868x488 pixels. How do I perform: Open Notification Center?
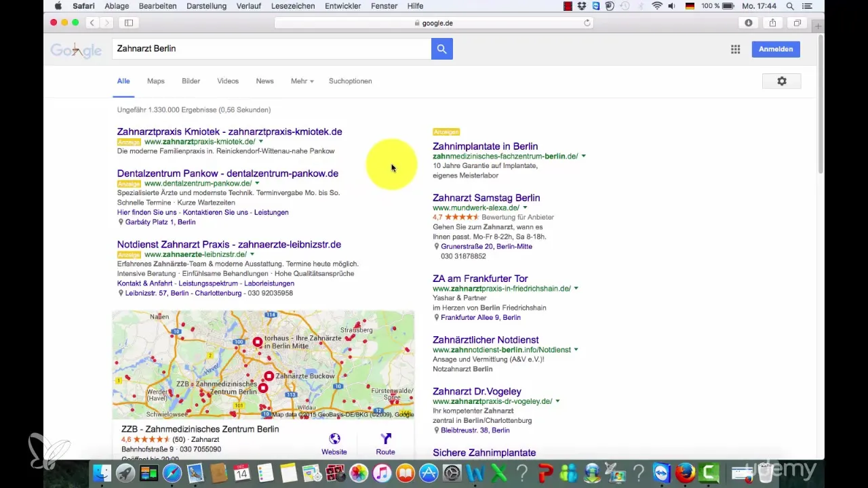(x=806, y=5)
